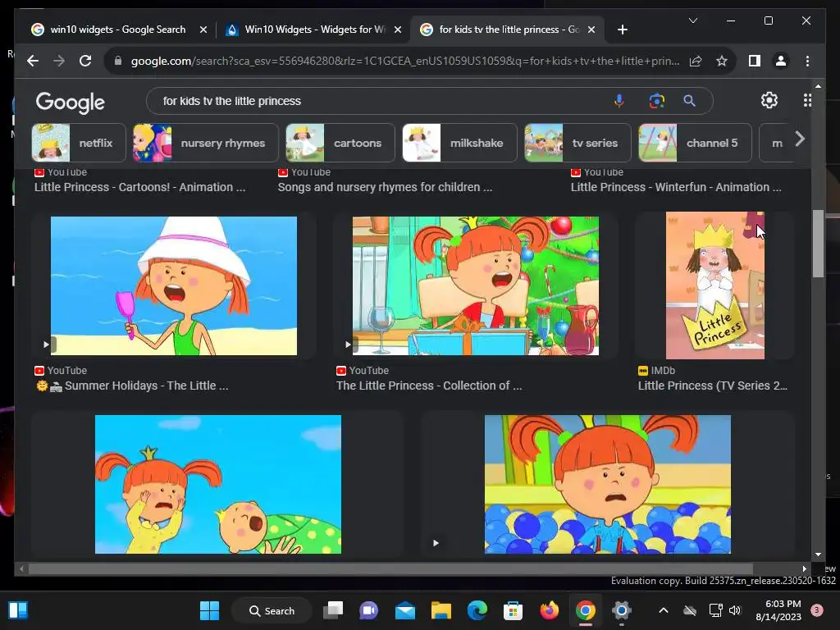Image resolution: width=840 pixels, height=630 pixels.
Task: Open Summer Holidays beach thumbnail
Action: (174, 285)
